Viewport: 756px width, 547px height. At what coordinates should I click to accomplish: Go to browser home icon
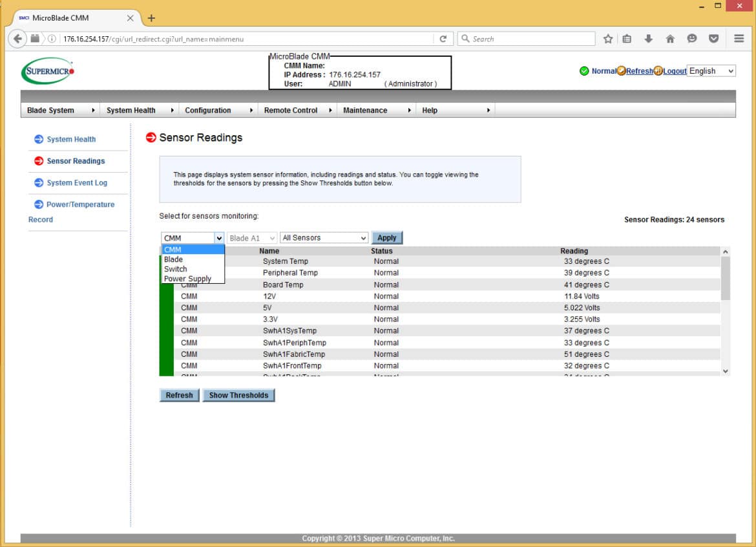[x=670, y=39]
